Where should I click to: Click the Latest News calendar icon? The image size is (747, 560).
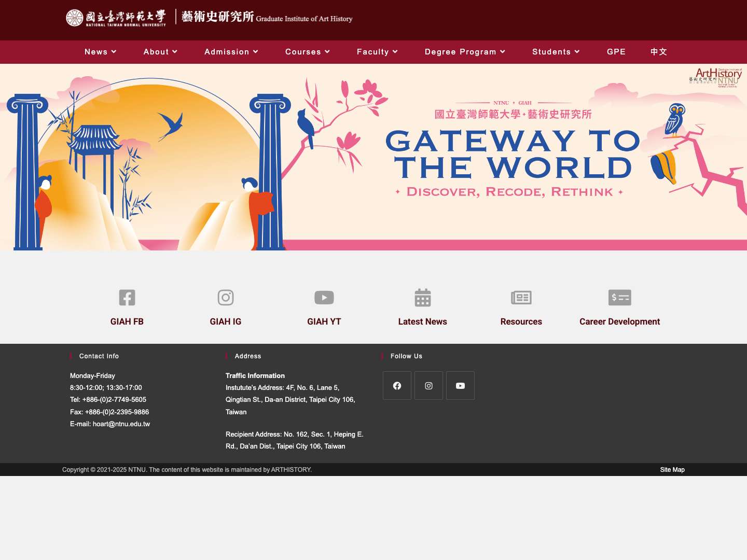point(422,298)
